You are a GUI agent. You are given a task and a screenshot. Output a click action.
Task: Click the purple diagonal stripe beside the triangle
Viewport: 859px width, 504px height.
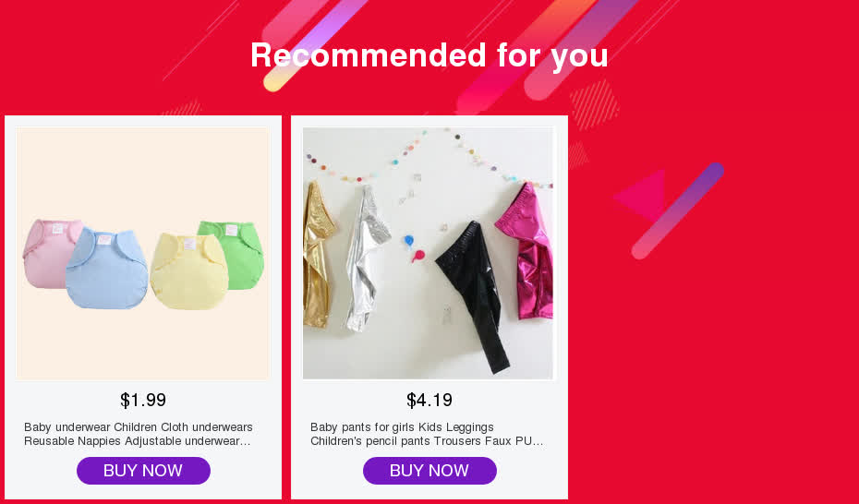pyautogui.click(x=678, y=210)
